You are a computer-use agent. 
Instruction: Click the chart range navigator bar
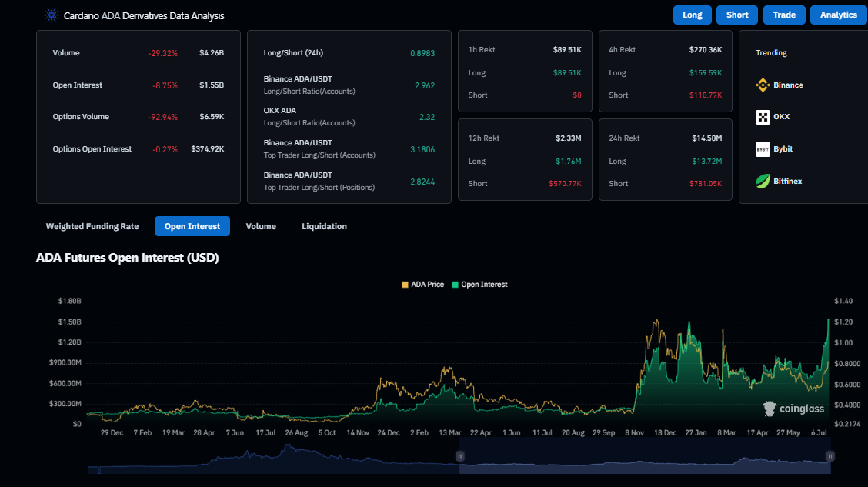pos(459,458)
